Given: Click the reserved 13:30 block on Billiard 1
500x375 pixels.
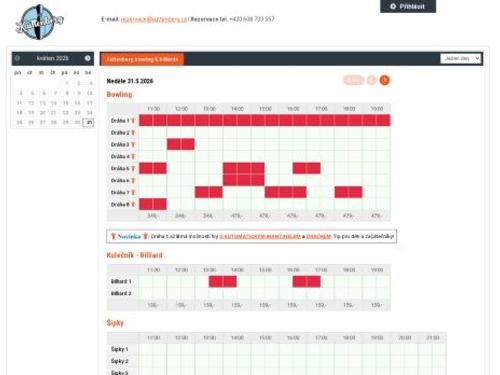Looking at the screenshot, I should [223, 282].
